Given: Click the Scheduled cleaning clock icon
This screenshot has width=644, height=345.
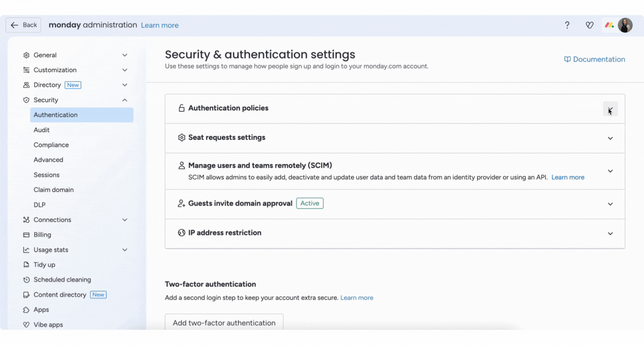Looking at the screenshot, I should [26, 280].
